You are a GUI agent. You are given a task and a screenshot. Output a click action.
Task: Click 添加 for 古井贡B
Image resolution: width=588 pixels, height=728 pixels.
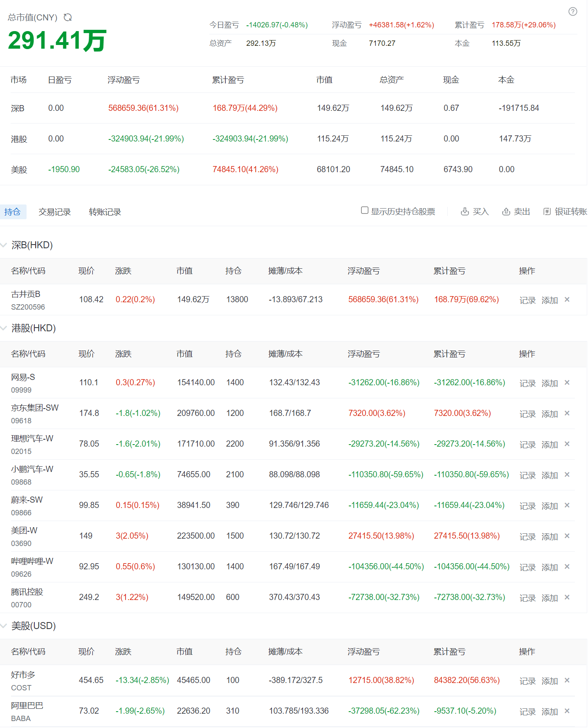(550, 300)
